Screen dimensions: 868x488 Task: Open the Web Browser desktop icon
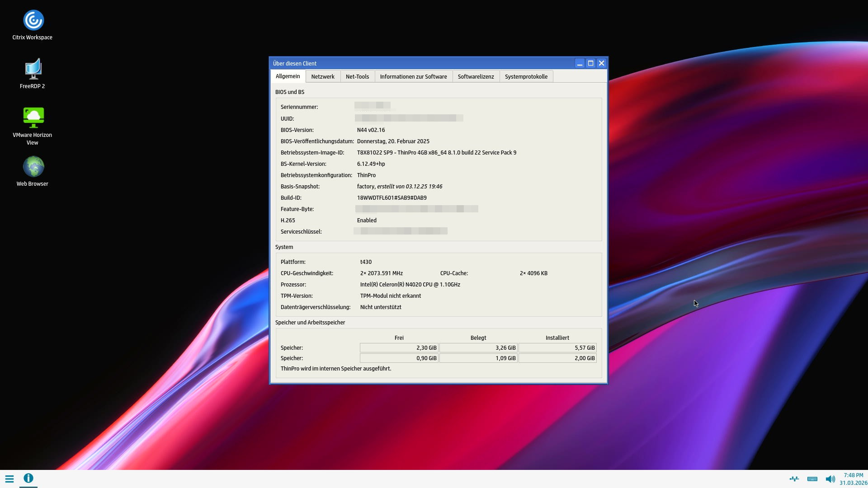tap(32, 166)
